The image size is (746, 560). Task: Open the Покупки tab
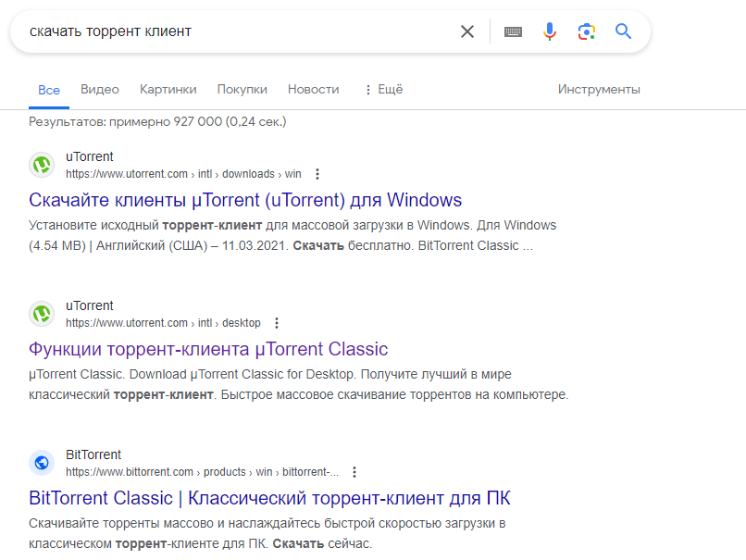click(x=242, y=90)
